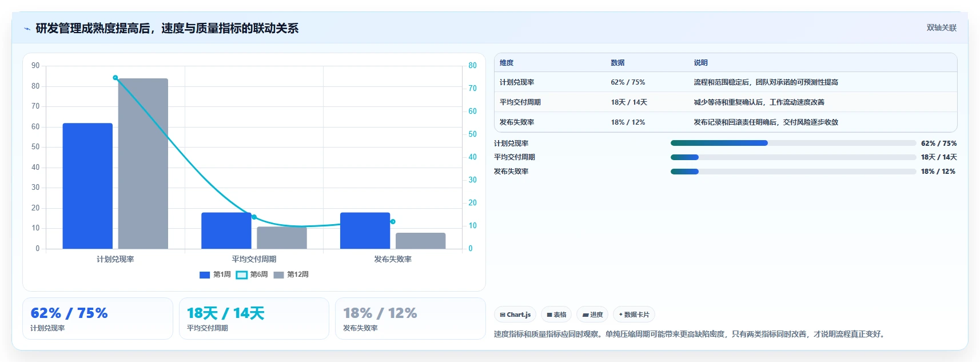Click the blue bar for 计划兑现率
Image resolution: width=980 pixels, height=362 pixels.
click(x=87, y=186)
